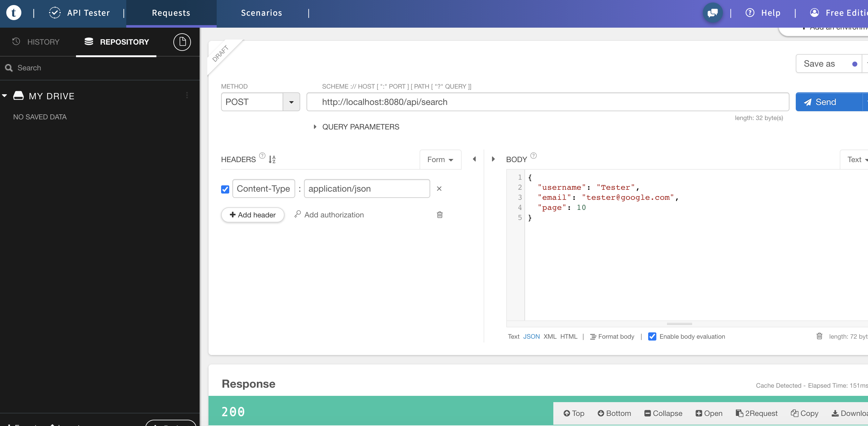Click the new request document icon

(182, 42)
